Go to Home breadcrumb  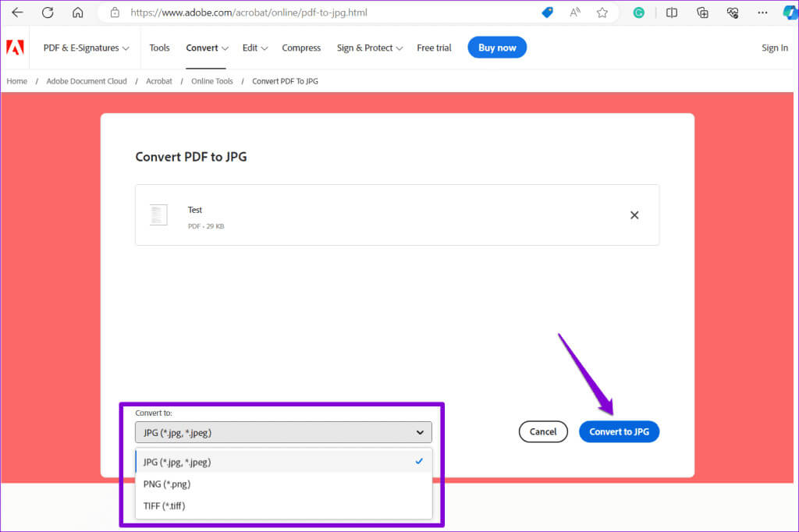click(x=17, y=81)
